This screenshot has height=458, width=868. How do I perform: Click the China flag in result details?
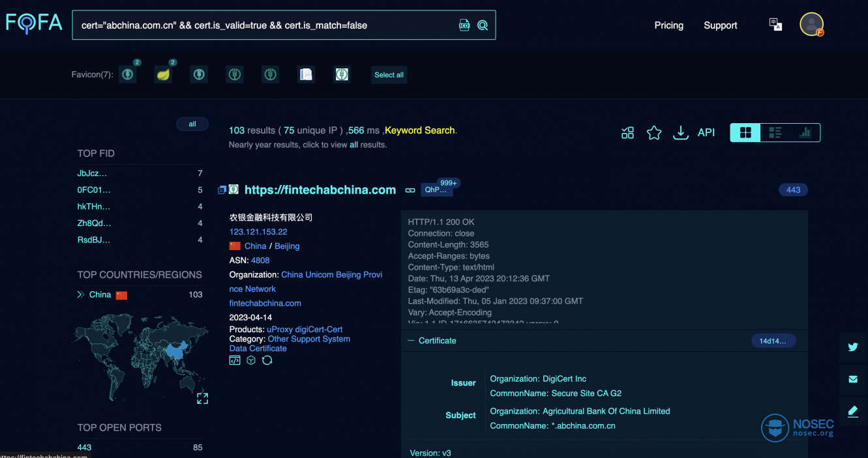pos(235,246)
